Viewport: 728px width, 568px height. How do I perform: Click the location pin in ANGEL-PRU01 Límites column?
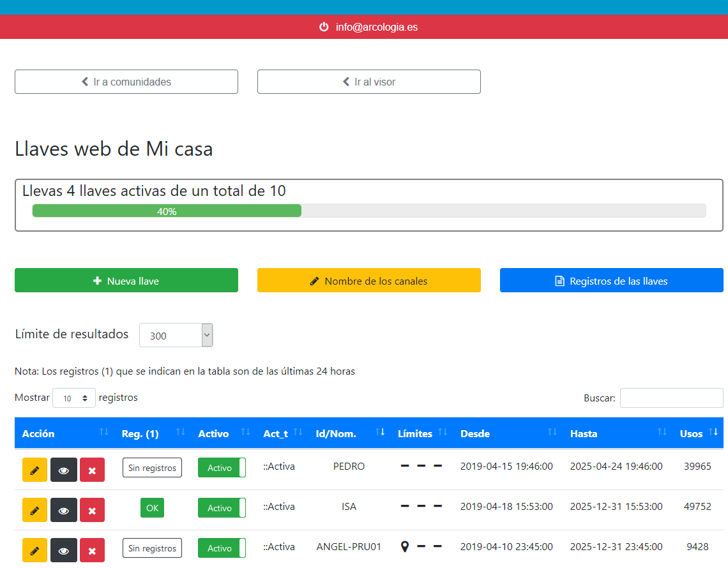(405, 546)
